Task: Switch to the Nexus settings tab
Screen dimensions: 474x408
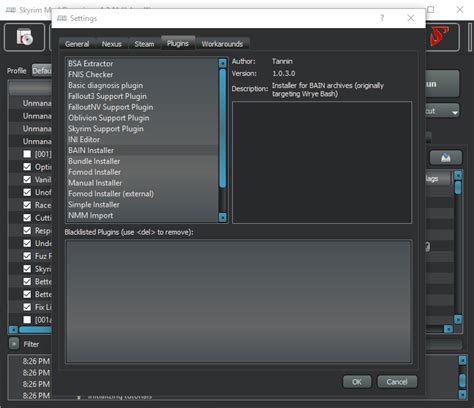Action: click(x=111, y=44)
